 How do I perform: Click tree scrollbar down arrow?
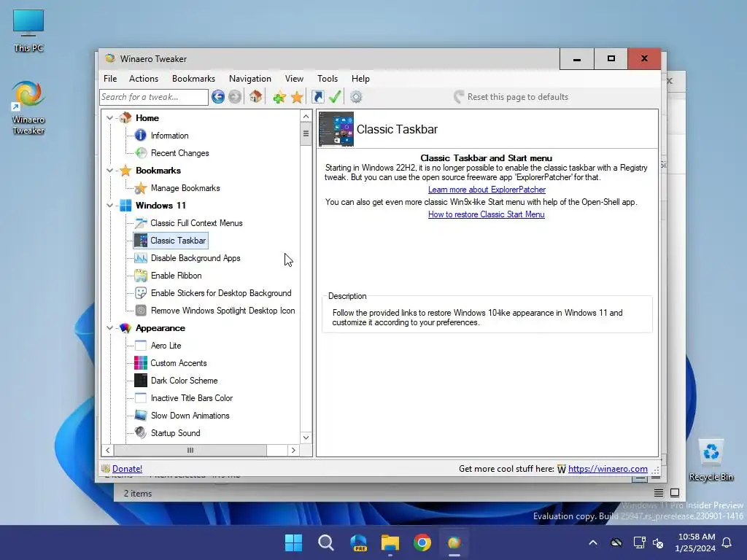306,437
